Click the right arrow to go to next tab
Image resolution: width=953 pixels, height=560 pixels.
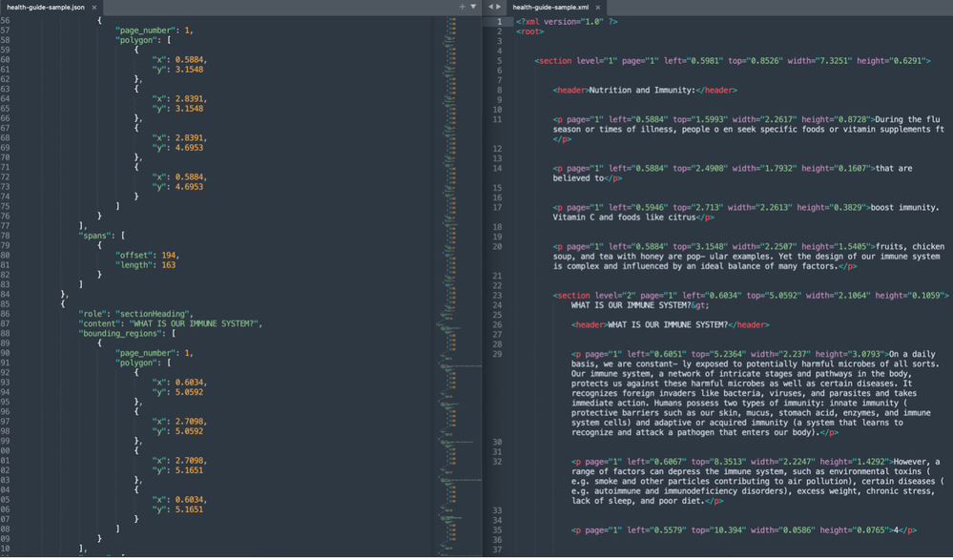point(498,7)
